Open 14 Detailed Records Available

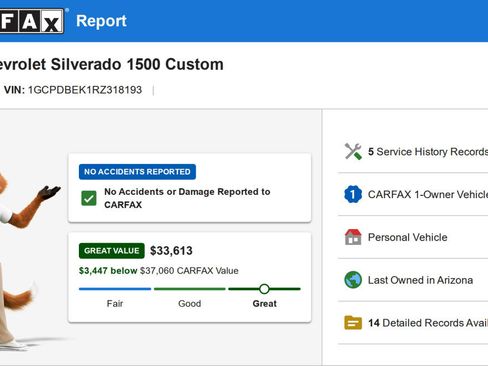[x=413, y=322]
